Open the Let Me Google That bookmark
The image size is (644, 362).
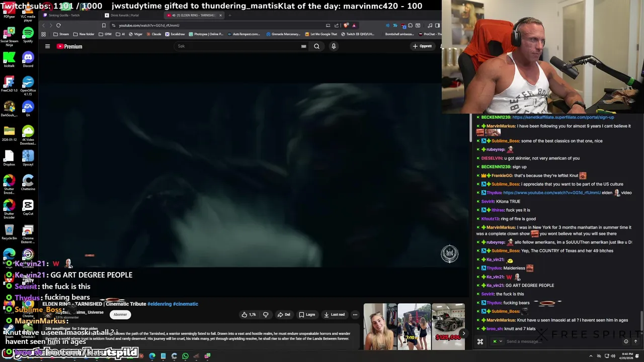tap(321, 34)
